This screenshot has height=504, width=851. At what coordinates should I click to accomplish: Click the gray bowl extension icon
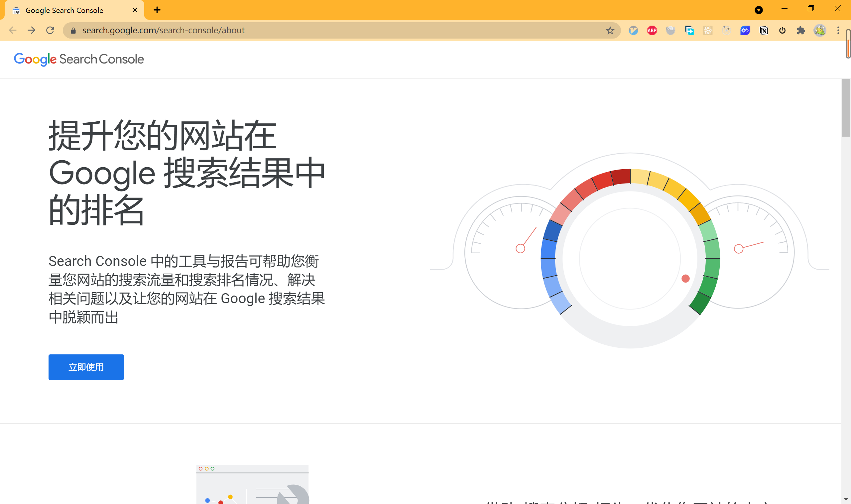pyautogui.click(x=670, y=30)
